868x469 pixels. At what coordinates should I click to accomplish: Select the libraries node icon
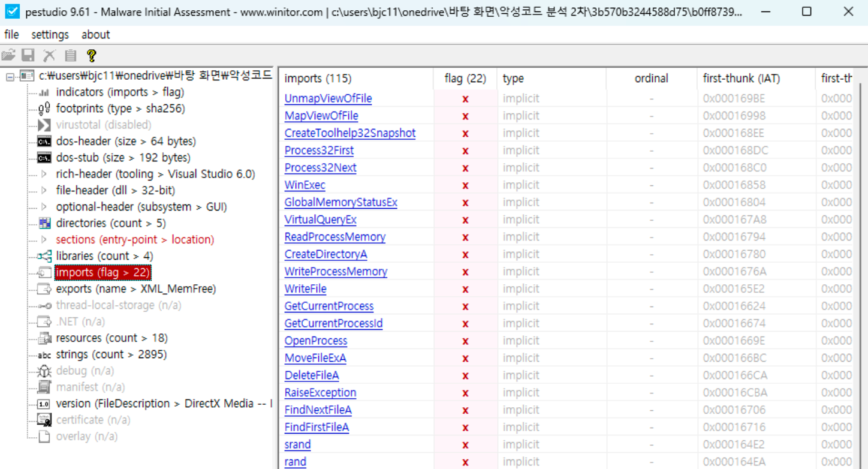click(44, 256)
